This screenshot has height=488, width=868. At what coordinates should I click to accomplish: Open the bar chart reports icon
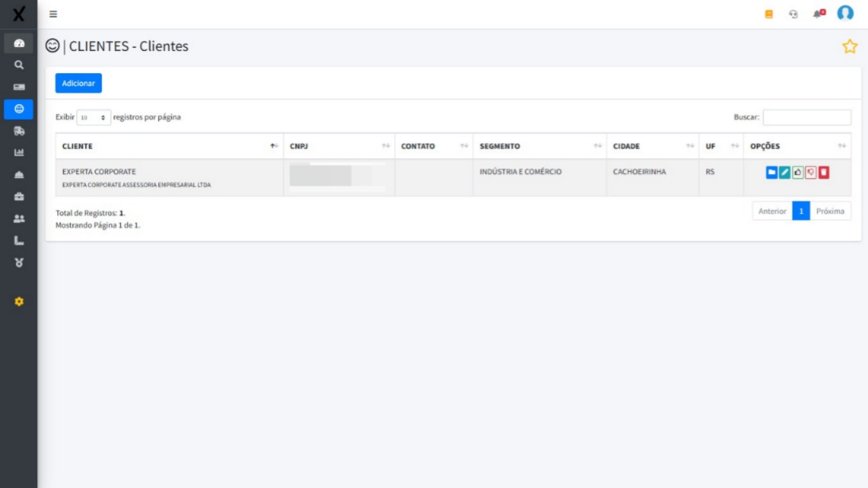[x=18, y=152]
